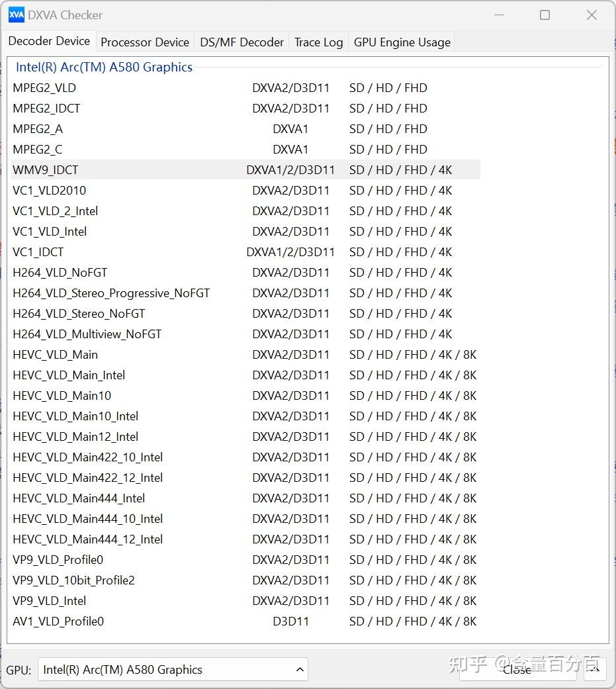Select the VC1_IDCT row
Screen dimensions: 616x689
[245, 252]
